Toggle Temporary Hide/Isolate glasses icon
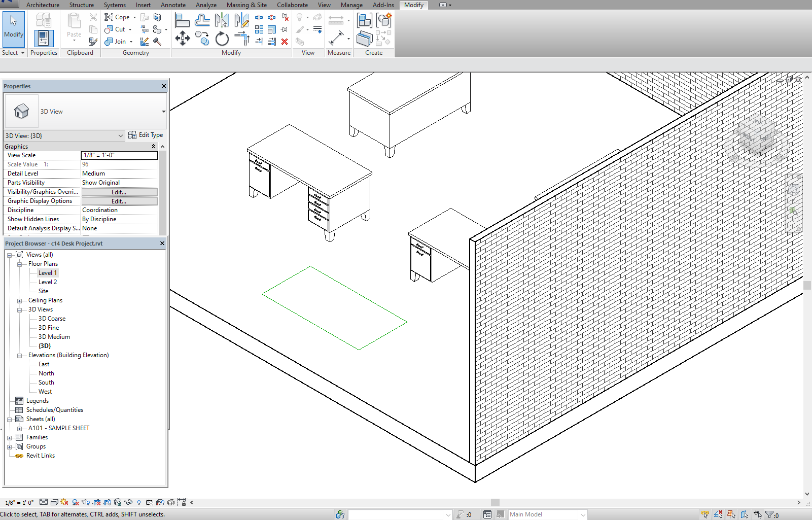812x520 pixels. pos(127,502)
